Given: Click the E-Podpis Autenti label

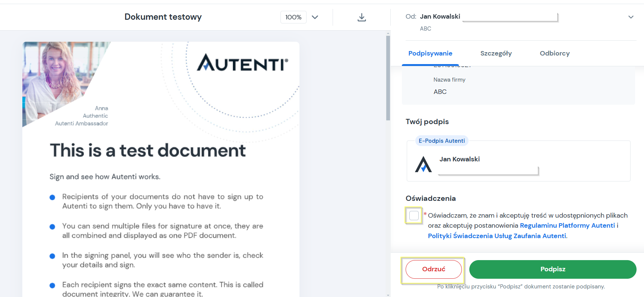Looking at the screenshot, I should [x=442, y=140].
